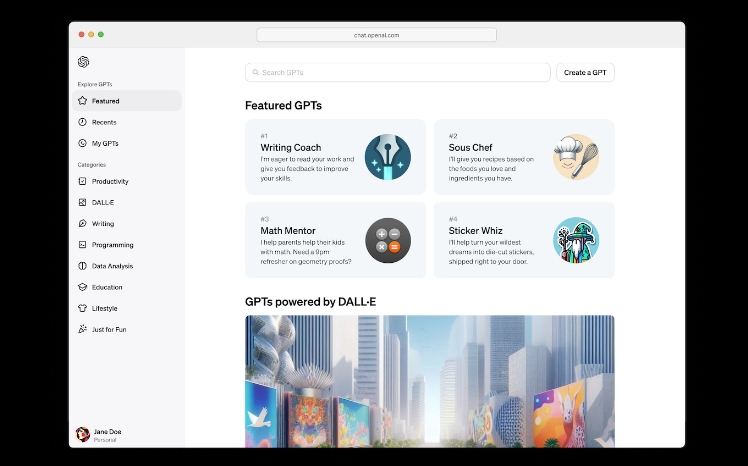Open the Math Mentor title

(288, 230)
